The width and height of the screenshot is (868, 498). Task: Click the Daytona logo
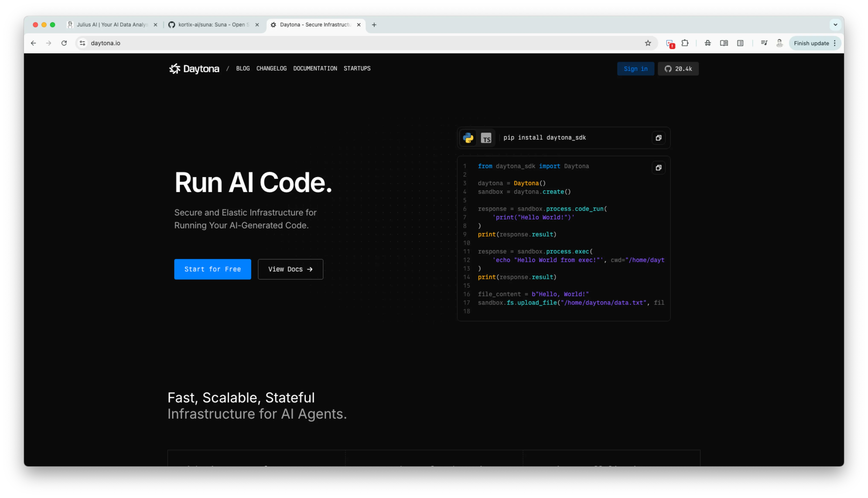click(194, 69)
